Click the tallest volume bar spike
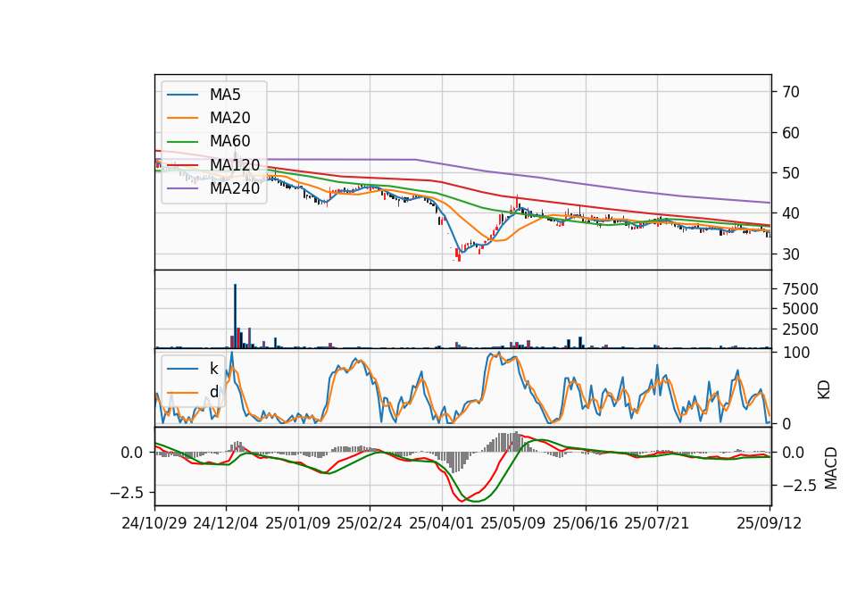 tap(236, 316)
